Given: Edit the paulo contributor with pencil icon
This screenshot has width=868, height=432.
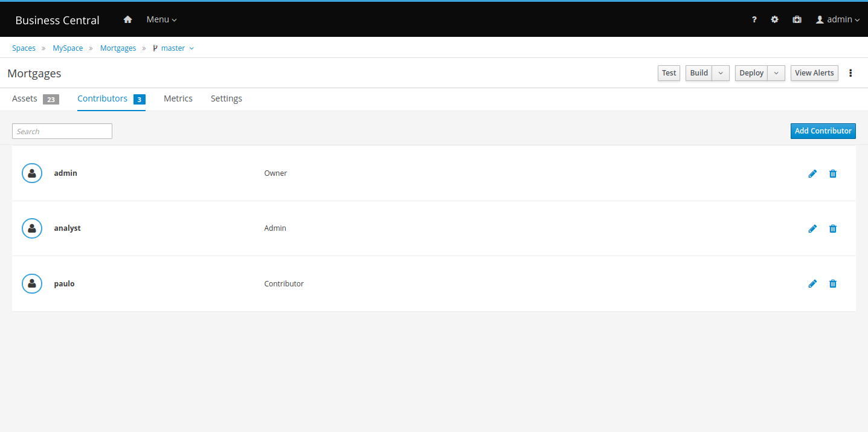Looking at the screenshot, I should (x=812, y=283).
